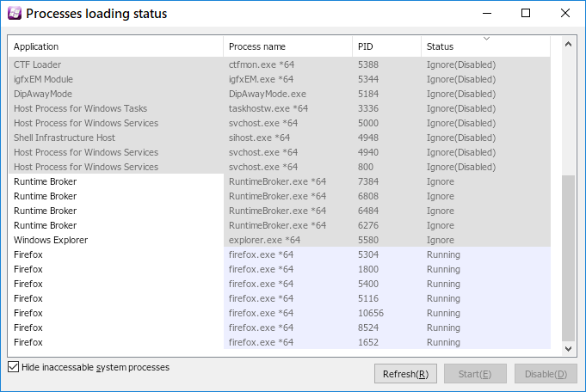This screenshot has width=586, height=392.
Task: Select Host Process for Windows Tasks
Action: coord(280,108)
